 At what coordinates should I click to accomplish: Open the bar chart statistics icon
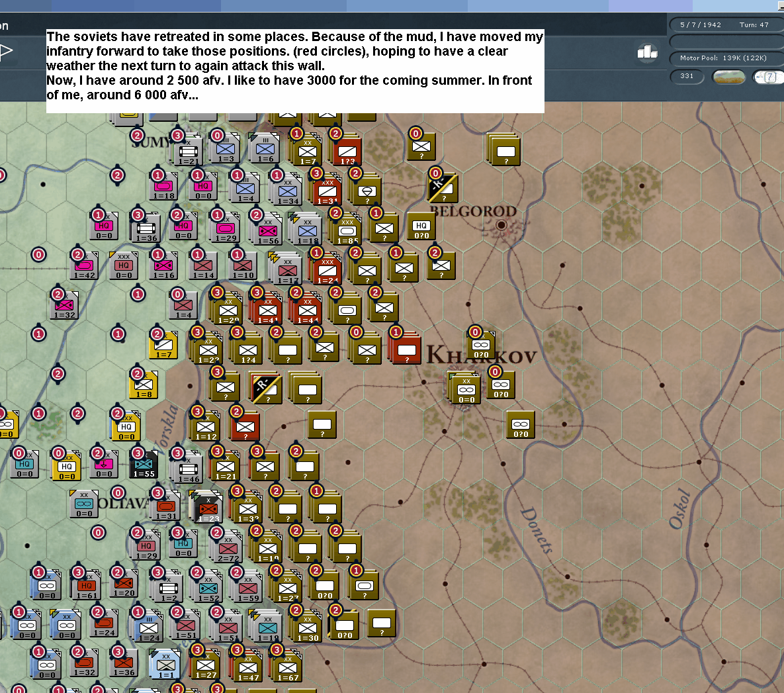click(647, 52)
